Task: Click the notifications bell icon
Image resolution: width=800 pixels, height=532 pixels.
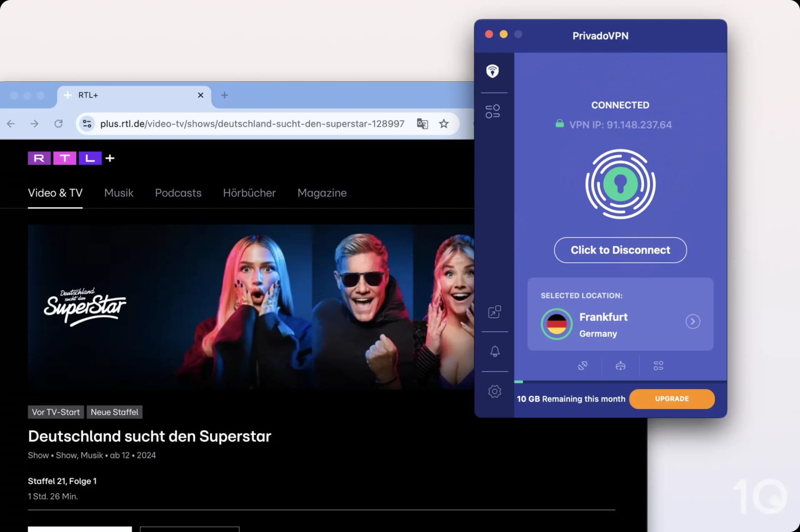Action: pyautogui.click(x=494, y=351)
